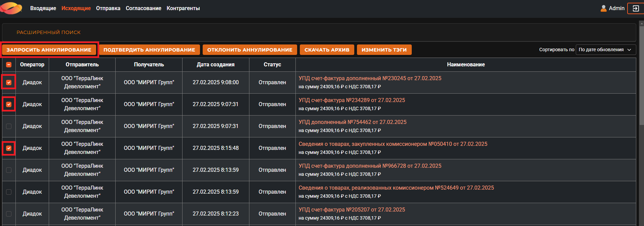Click the Статус column header
This screenshot has height=226, width=644.
pyautogui.click(x=272, y=65)
